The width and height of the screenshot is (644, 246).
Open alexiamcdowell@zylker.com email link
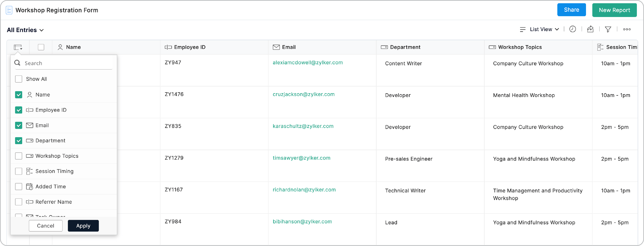pos(307,63)
